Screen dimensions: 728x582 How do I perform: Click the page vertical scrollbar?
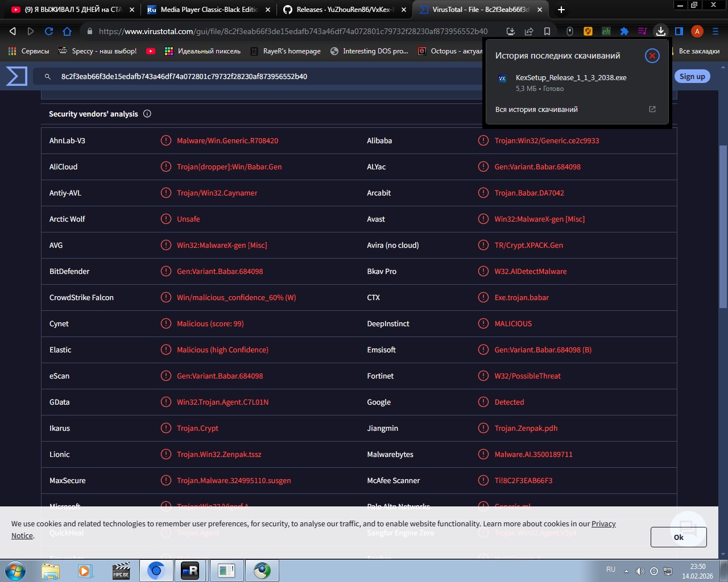click(x=723, y=227)
